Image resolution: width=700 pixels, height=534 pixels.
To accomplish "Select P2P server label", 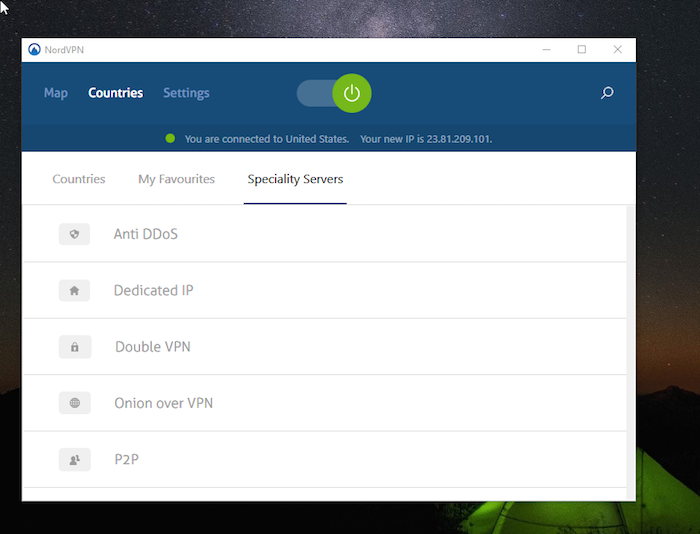I will (127, 459).
